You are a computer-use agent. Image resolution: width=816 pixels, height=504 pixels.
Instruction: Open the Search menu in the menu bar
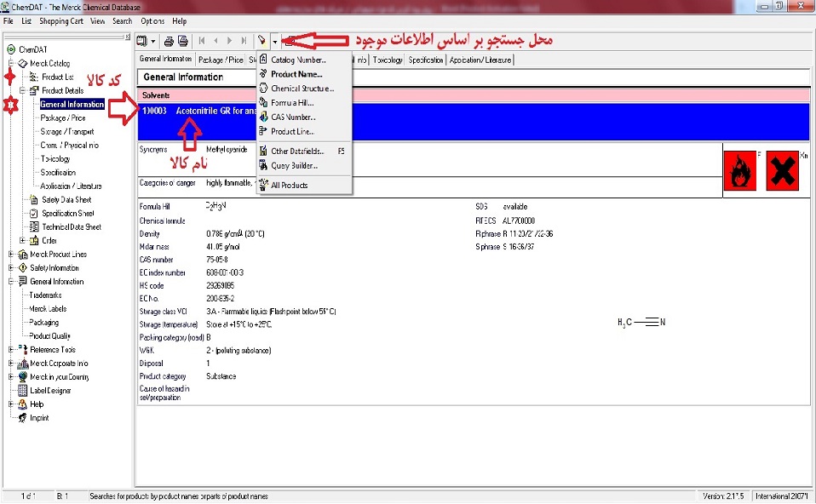tap(123, 21)
